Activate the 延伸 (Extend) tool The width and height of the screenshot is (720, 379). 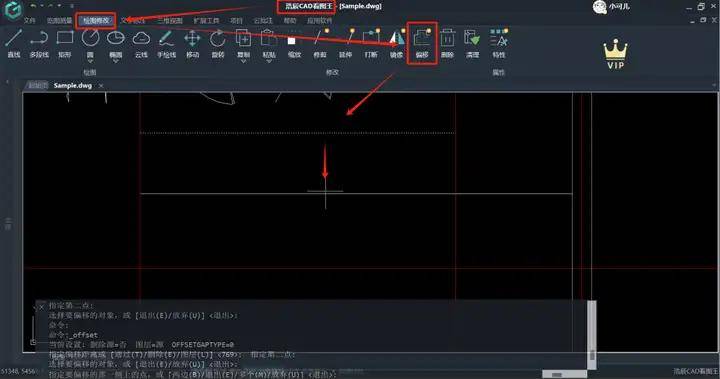pos(345,43)
